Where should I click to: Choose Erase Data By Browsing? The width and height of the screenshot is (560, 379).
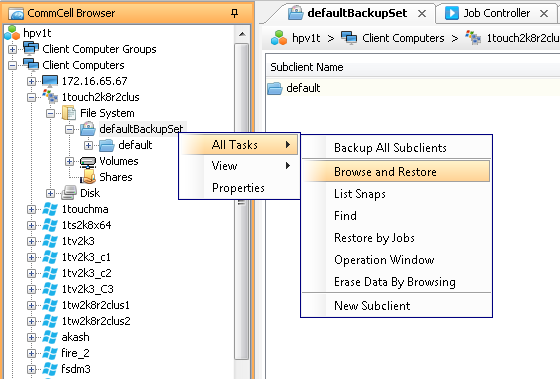[x=396, y=282]
